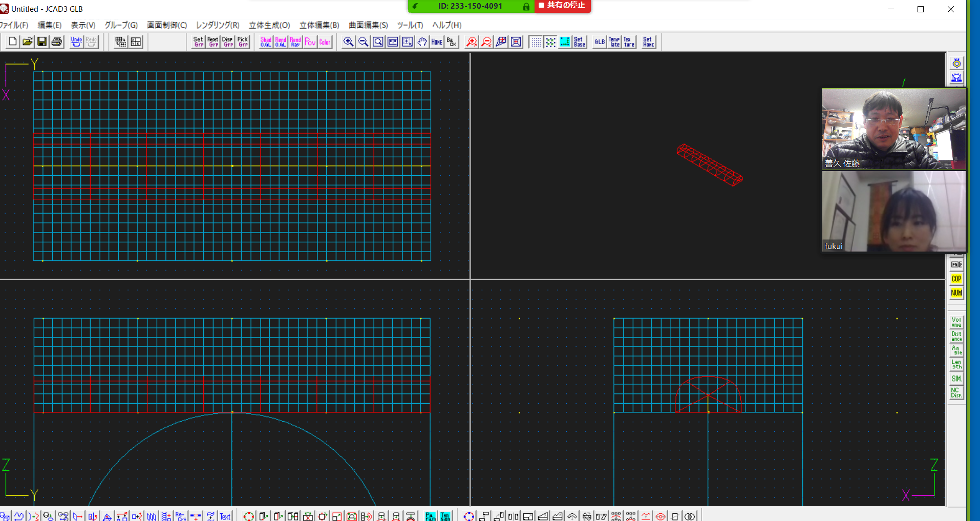Click the New file icon
Image resolution: width=980 pixels, height=521 pixels.
pos(13,42)
